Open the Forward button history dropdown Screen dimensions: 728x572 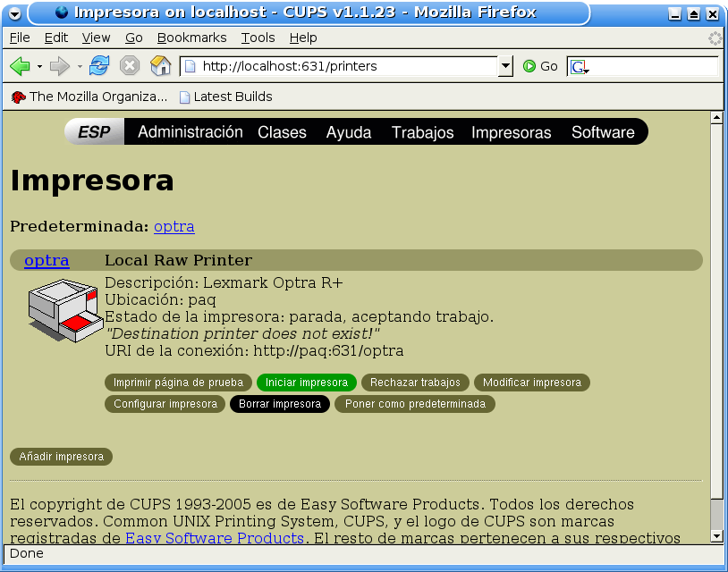(x=80, y=67)
